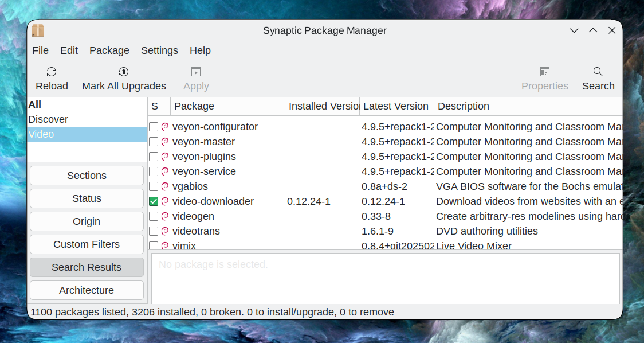Toggle status checkbox for veyon-service

pyautogui.click(x=154, y=171)
